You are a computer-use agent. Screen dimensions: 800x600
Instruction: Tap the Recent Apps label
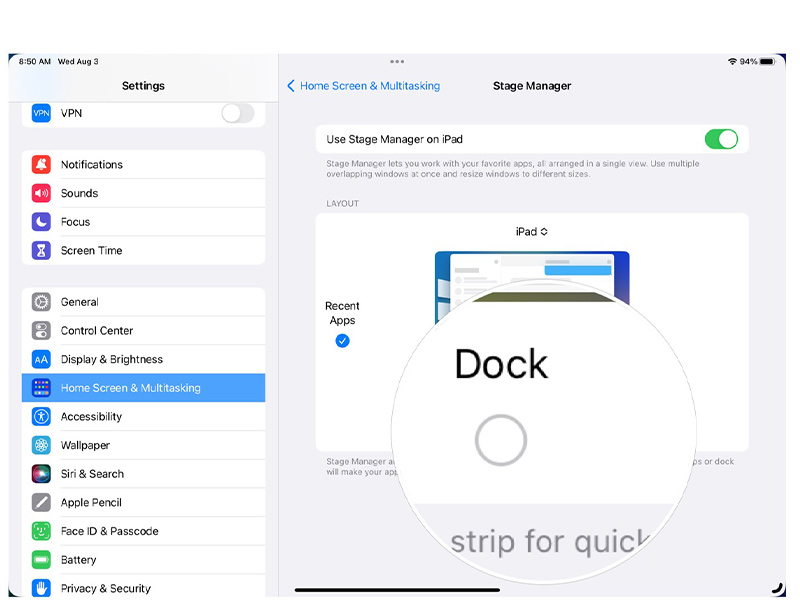(x=342, y=313)
